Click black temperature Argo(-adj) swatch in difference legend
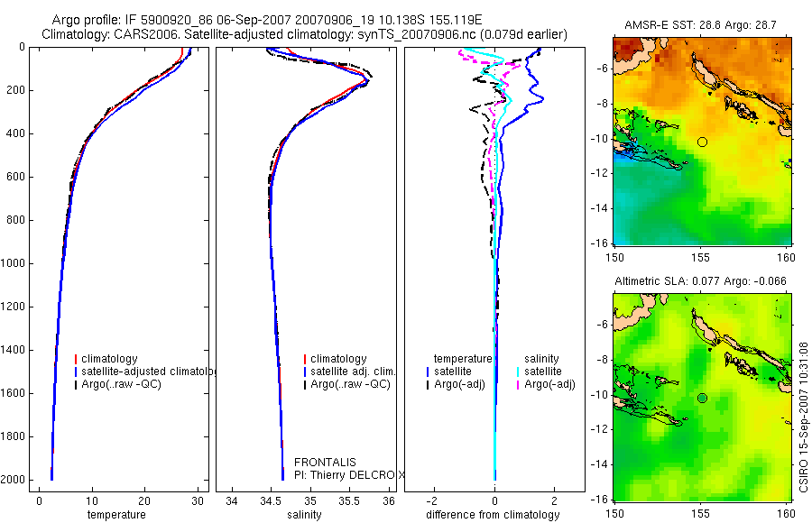Viewport: 812px width, 523px height. click(x=428, y=384)
